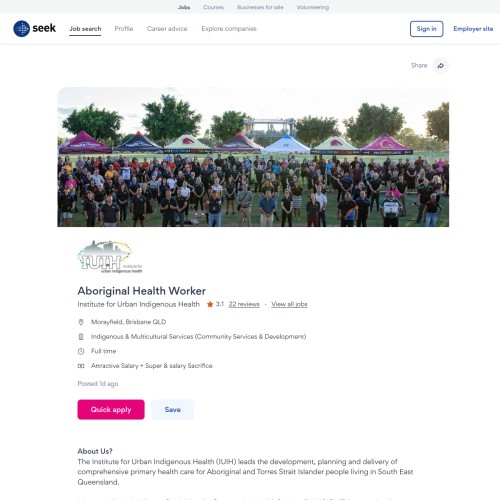500x500 pixels.
Task: Open the Job search tab
Action: 85,29
